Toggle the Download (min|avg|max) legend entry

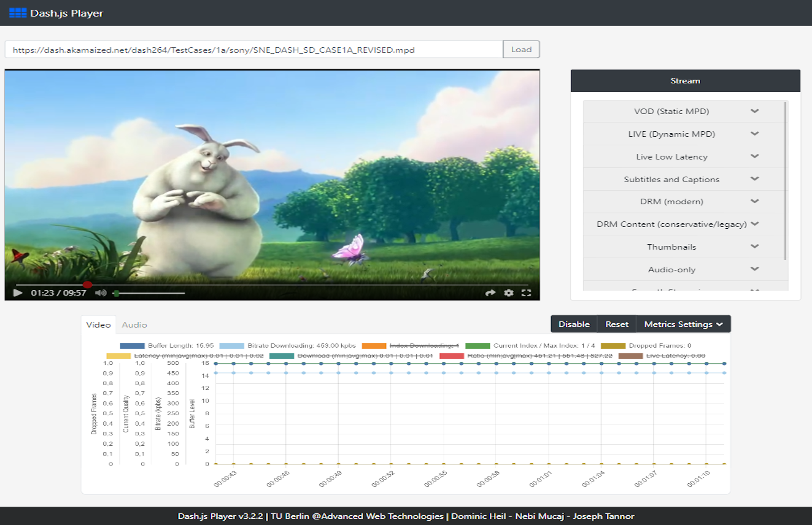pos(351,356)
